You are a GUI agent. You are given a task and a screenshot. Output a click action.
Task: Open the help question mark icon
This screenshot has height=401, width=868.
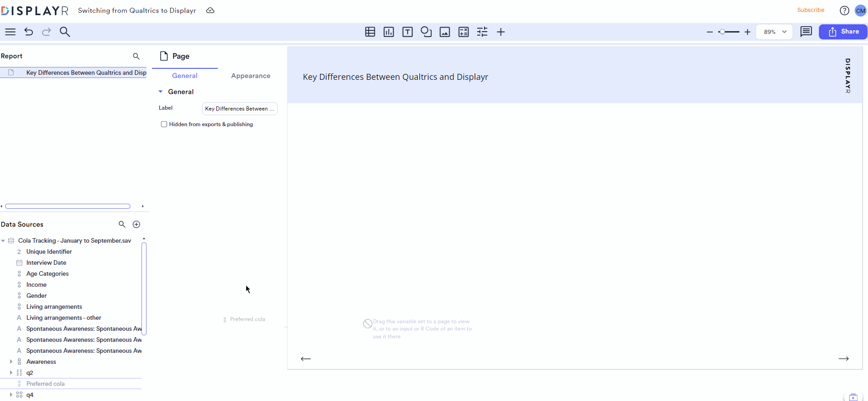click(844, 11)
